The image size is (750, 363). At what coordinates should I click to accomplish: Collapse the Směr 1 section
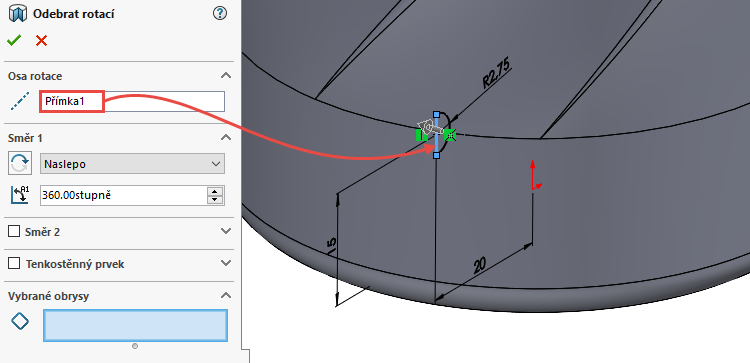226,138
